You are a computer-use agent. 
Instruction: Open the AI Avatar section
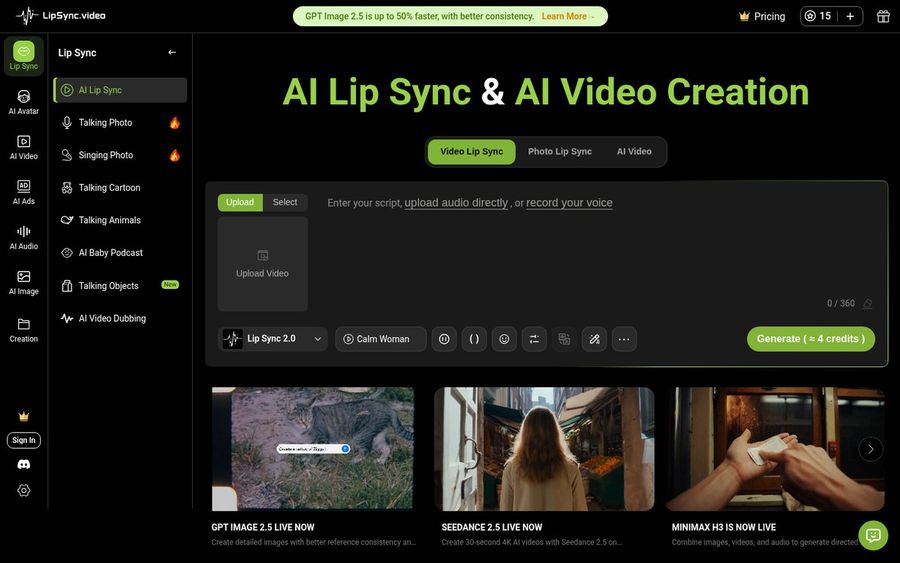tap(24, 102)
